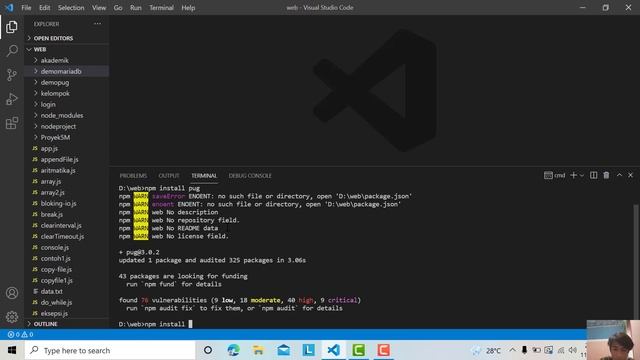
Task: Click the Explorer more actions ellipsis
Action: (x=97, y=24)
